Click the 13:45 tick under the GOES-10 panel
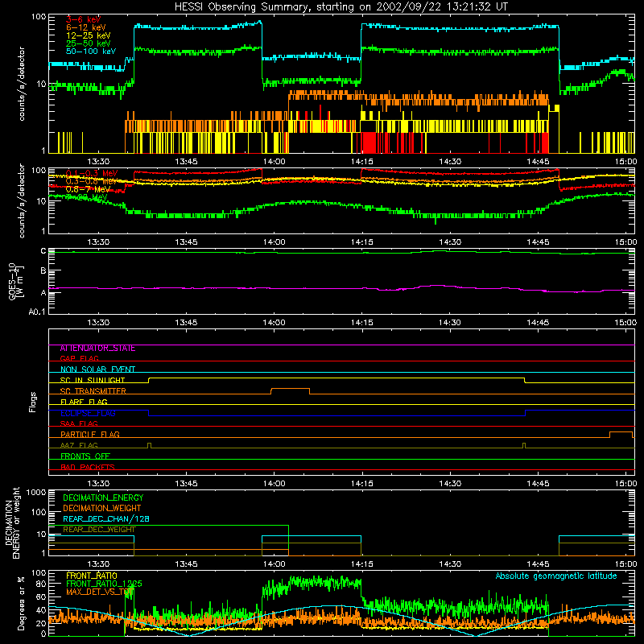This screenshot has width=644, height=644. click(186, 323)
